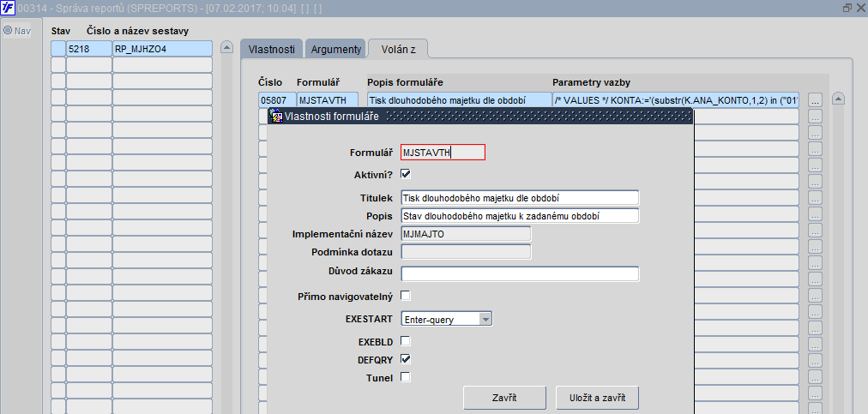Click the Titulek input field
The image size is (868, 414).
click(x=520, y=198)
